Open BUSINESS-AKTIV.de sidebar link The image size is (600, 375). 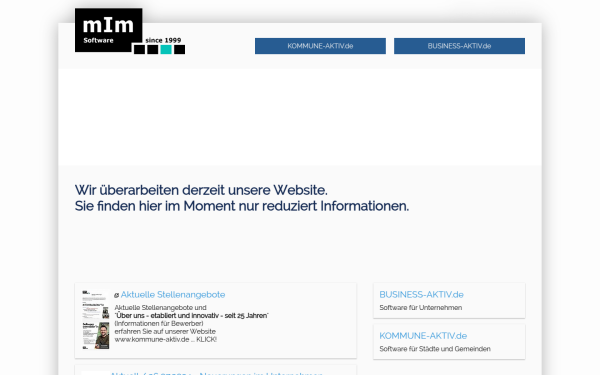[x=421, y=295]
